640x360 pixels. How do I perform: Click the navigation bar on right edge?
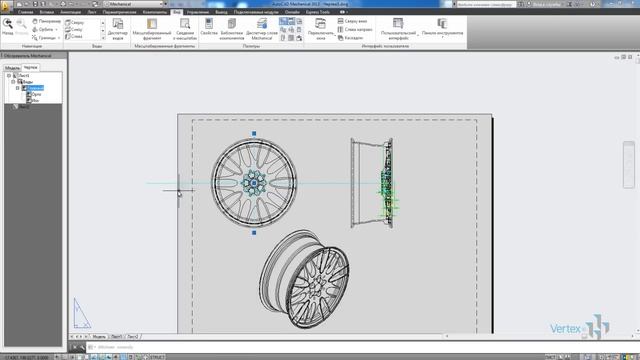click(629, 164)
